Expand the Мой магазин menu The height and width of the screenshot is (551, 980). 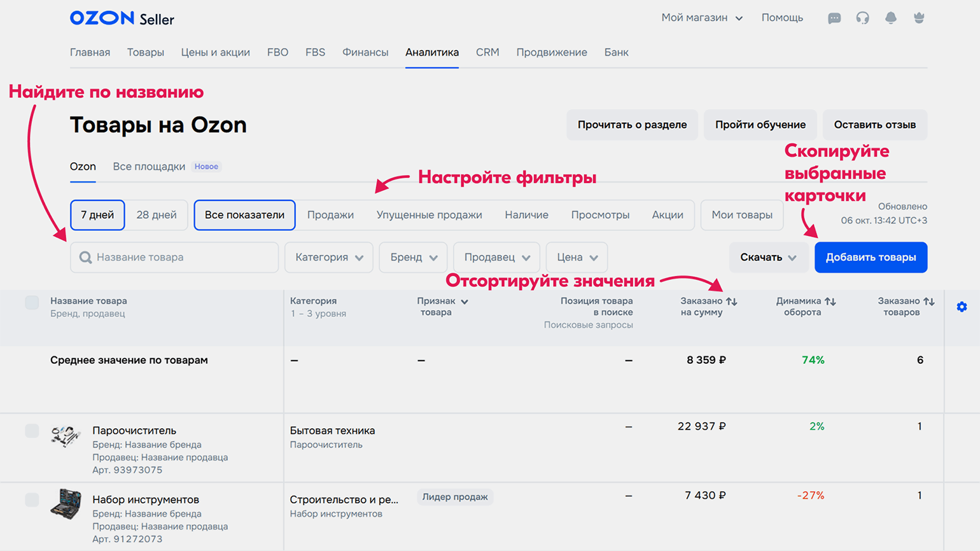pyautogui.click(x=701, y=18)
